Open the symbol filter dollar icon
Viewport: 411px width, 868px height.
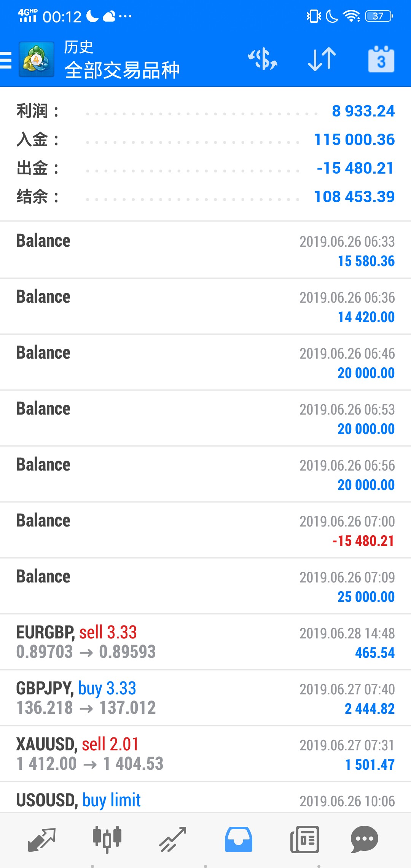click(x=263, y=59)
